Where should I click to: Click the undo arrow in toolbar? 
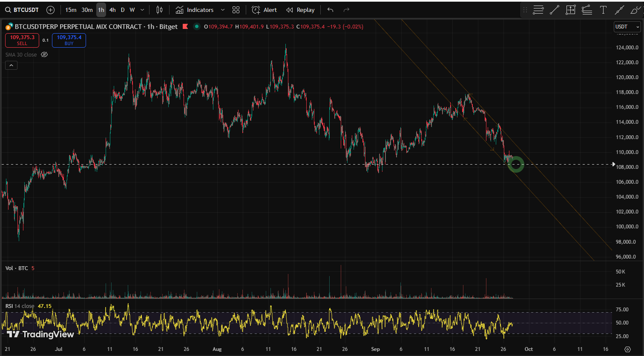coord(330,10)
